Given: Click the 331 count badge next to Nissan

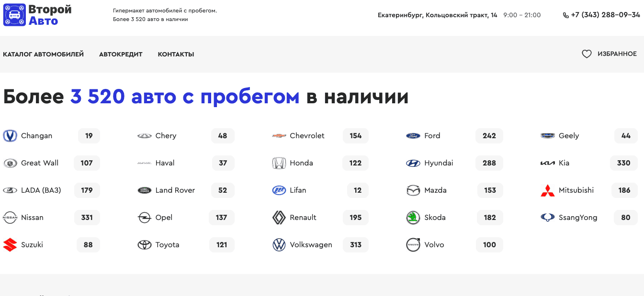Looking at the screenshot, I should tap(87, 217).
